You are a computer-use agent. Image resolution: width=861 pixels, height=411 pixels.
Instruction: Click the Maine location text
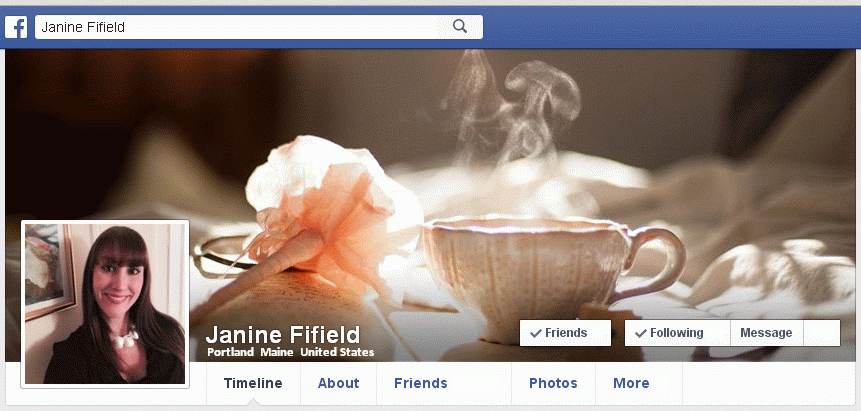pos(277,352)
